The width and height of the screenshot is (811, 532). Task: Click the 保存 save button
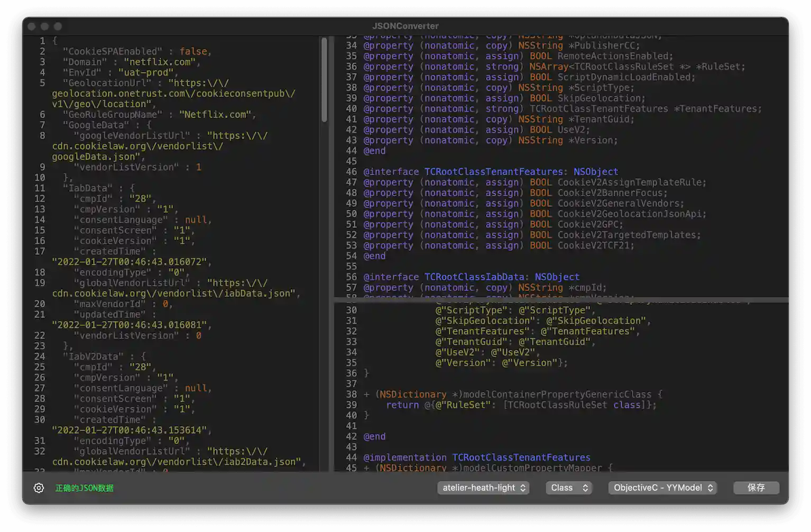tap(755, 488)
